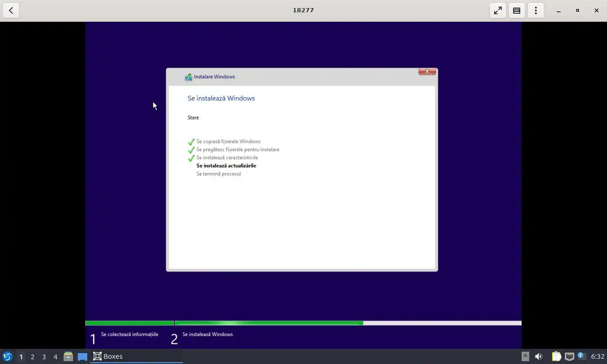This screenshot has width=607, height=364.
Task: Open the three-dot menu in Boxes header
Action: coord(536,10)
